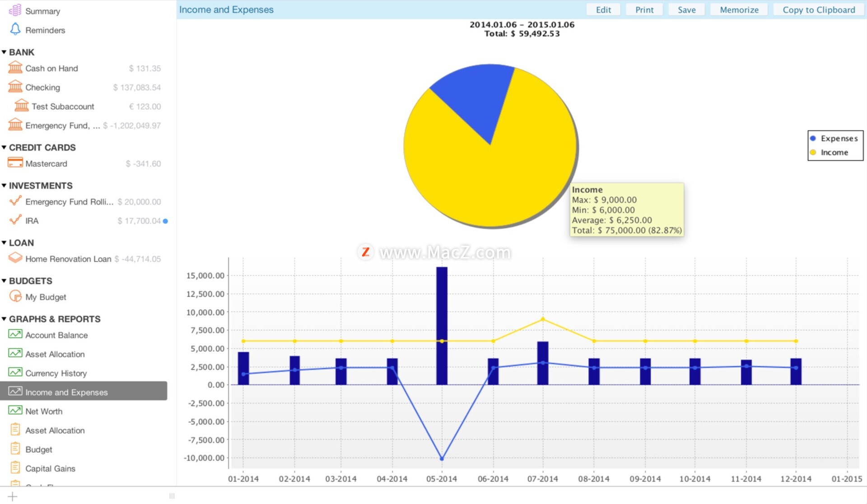Select the Checking account bank icon
Viewport: 867px width, 504px height.
15,87
